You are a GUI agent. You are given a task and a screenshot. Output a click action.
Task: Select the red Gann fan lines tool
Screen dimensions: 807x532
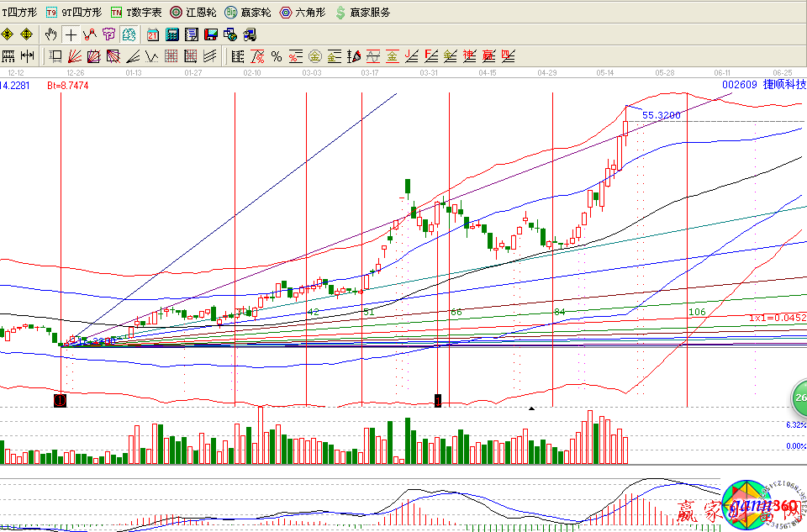[x=74, y=56]
